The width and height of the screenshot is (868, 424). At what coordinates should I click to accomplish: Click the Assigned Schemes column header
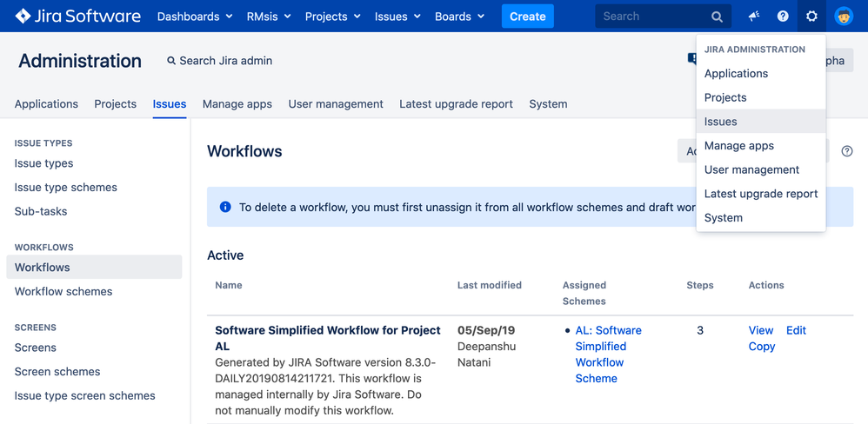[x=584, y=293]
